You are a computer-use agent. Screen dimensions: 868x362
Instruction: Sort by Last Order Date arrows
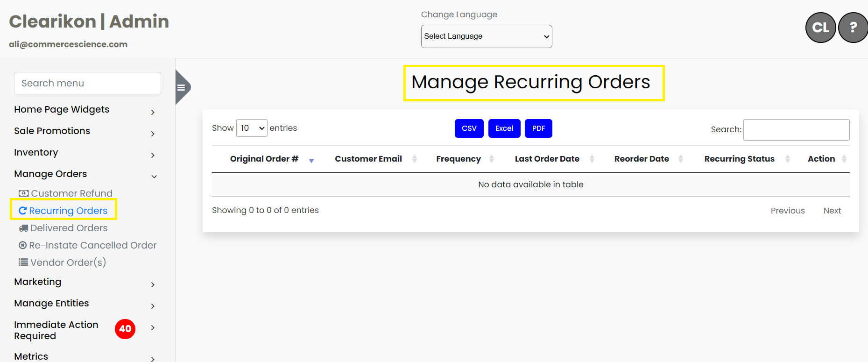click(x=592, y=159)
